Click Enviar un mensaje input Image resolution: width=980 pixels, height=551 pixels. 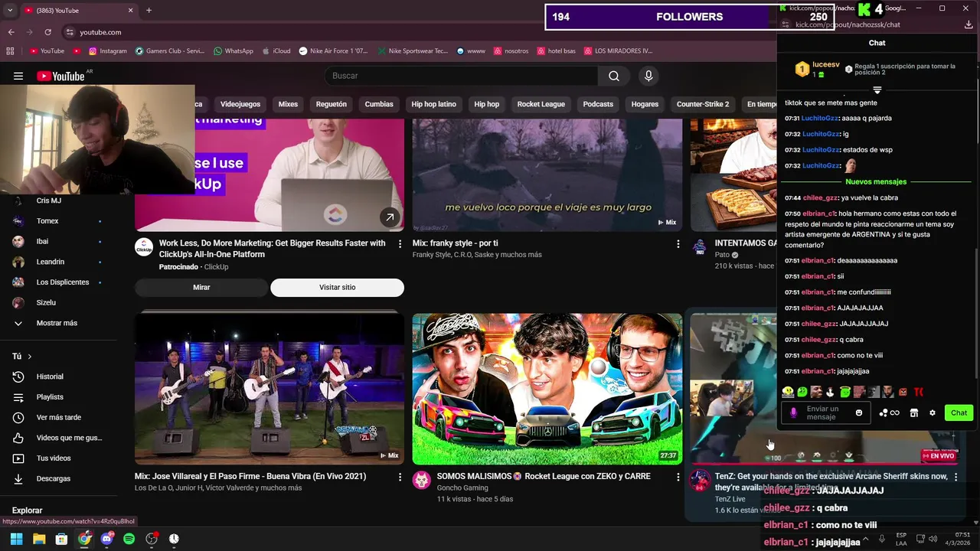pyautogui.click(x=826, y=413)
